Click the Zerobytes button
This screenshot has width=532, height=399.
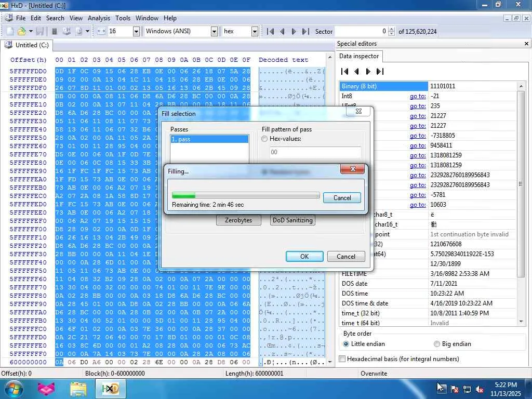tap(238, 220)
